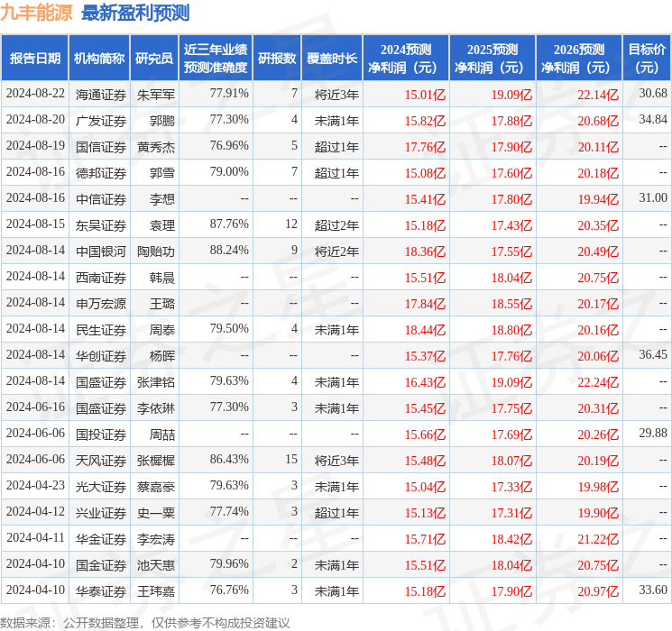Select the 天风证券 institution cell
The image size is (672, 631).
101,461
